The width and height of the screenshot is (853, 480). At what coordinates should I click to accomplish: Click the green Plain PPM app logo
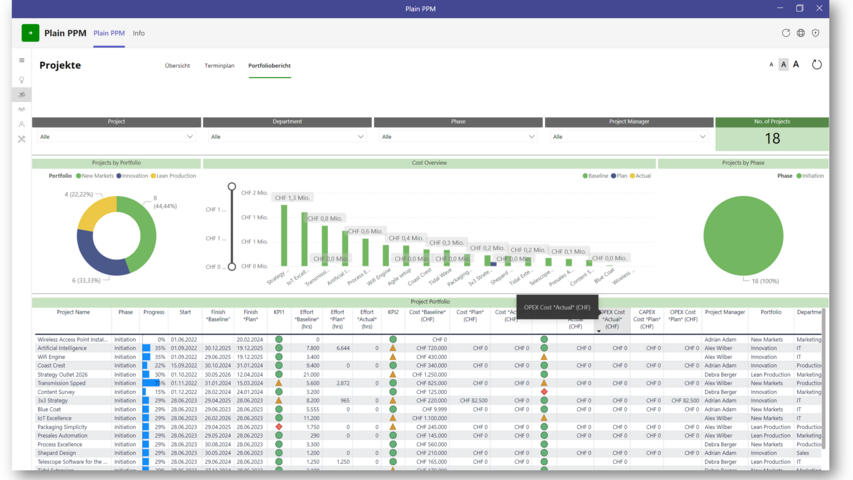click(x=30, y=33)
